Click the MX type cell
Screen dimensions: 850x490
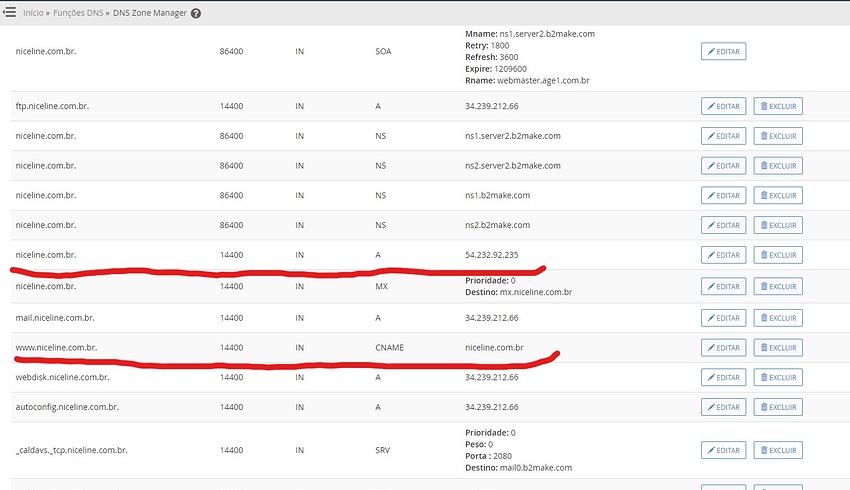point(382,287)
